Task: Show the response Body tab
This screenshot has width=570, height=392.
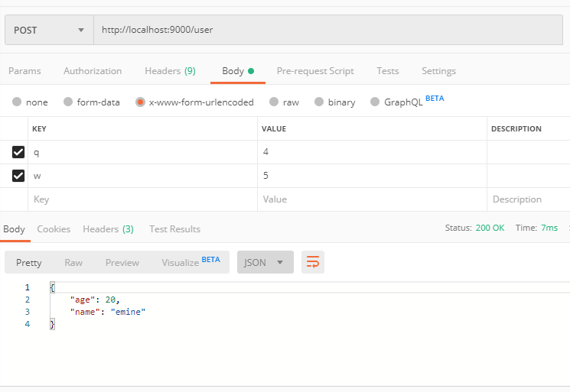Action: pos(15,229)
